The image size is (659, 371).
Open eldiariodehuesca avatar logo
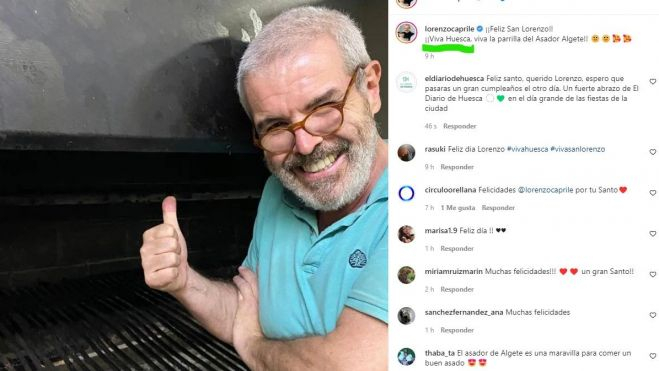406,82
